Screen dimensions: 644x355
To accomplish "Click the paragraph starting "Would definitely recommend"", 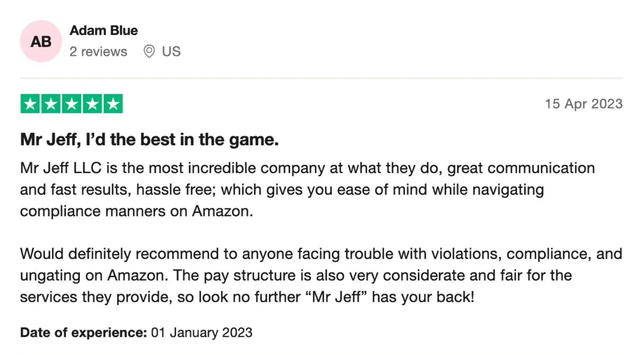I will pyautogui.click(x=321, y=275).
